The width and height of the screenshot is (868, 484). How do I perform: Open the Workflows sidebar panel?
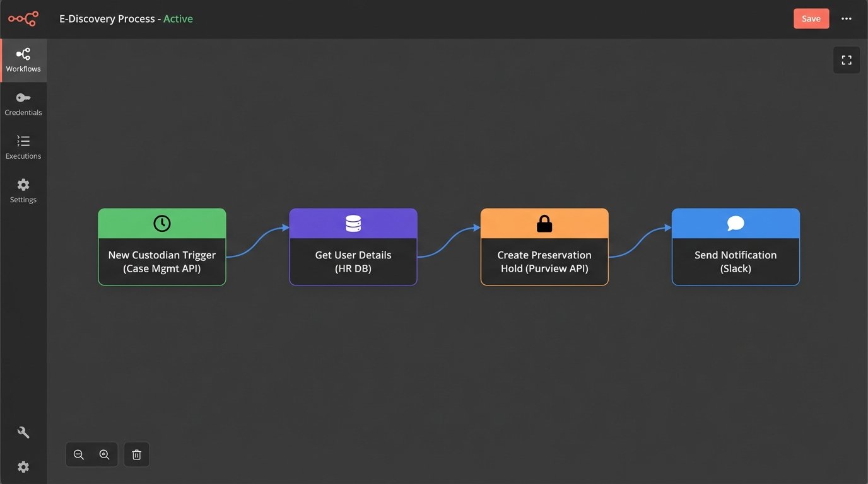(x=23, y=60)
